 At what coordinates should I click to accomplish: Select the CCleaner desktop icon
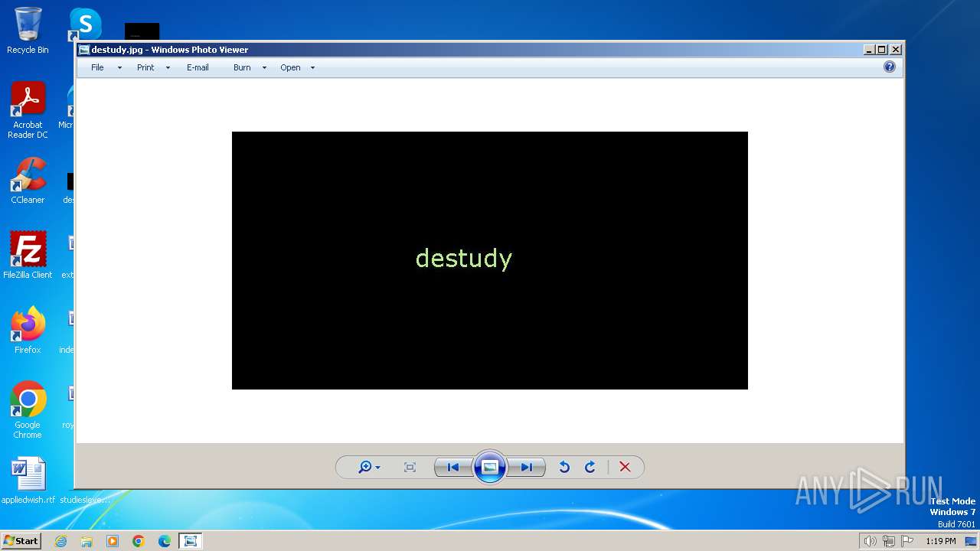coord(28,181)
